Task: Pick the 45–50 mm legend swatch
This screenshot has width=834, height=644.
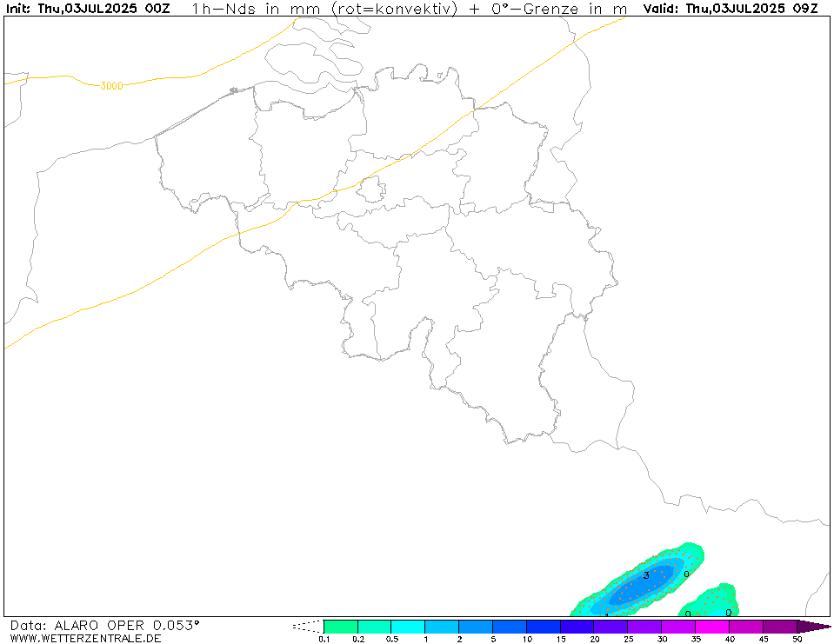Action: click(x=779, y=627)
